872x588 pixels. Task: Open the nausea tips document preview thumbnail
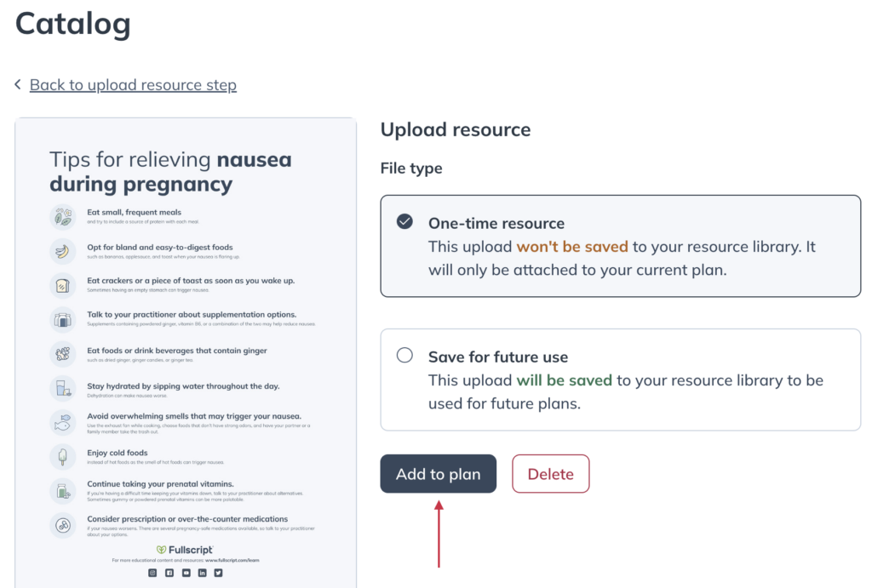[186, 352]
